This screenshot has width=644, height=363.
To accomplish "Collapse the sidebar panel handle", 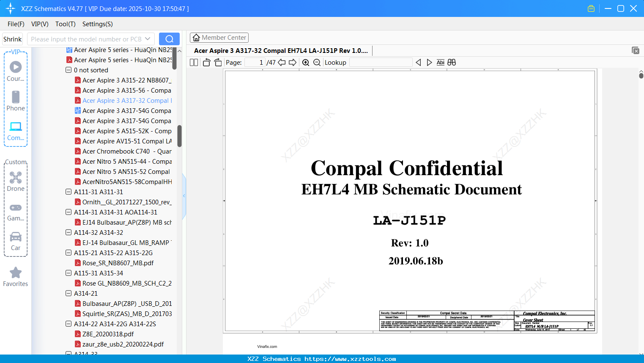I will 184,196.
